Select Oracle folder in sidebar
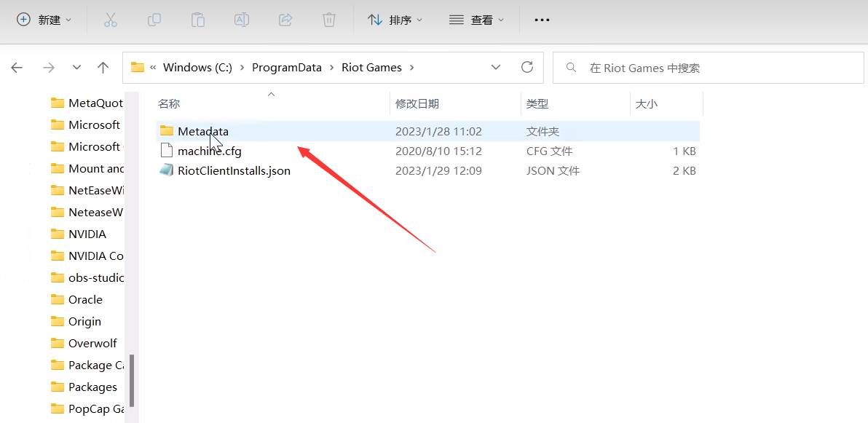 point(76,299)
